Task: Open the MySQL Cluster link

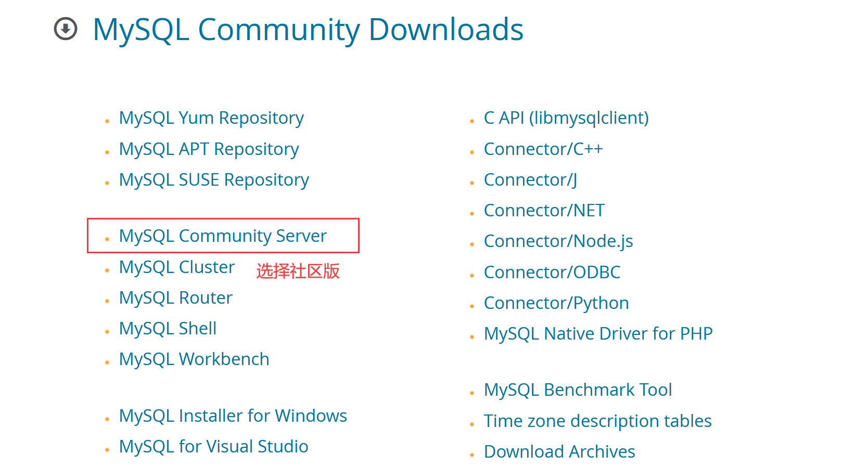Action: pos(177,267)
